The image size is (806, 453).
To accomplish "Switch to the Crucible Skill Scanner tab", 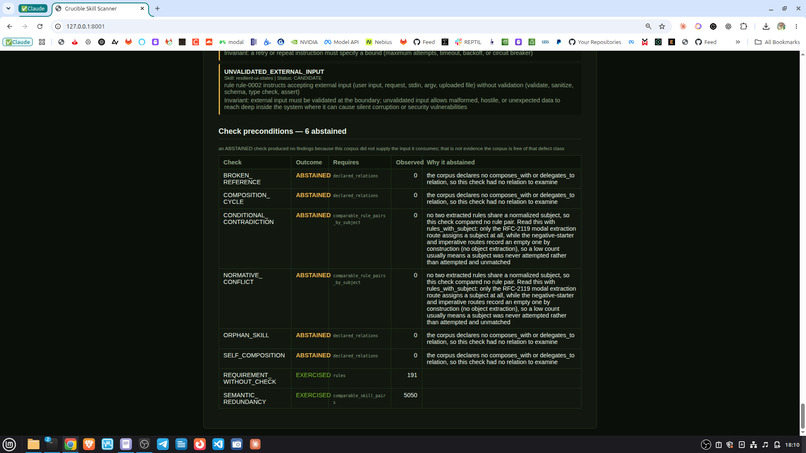I will (100, 9).
